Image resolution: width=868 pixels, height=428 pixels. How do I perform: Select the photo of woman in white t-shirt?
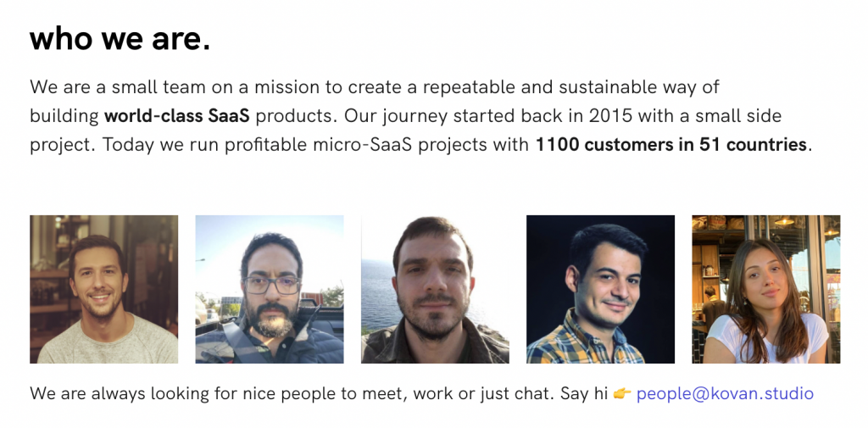click(766, 289)
